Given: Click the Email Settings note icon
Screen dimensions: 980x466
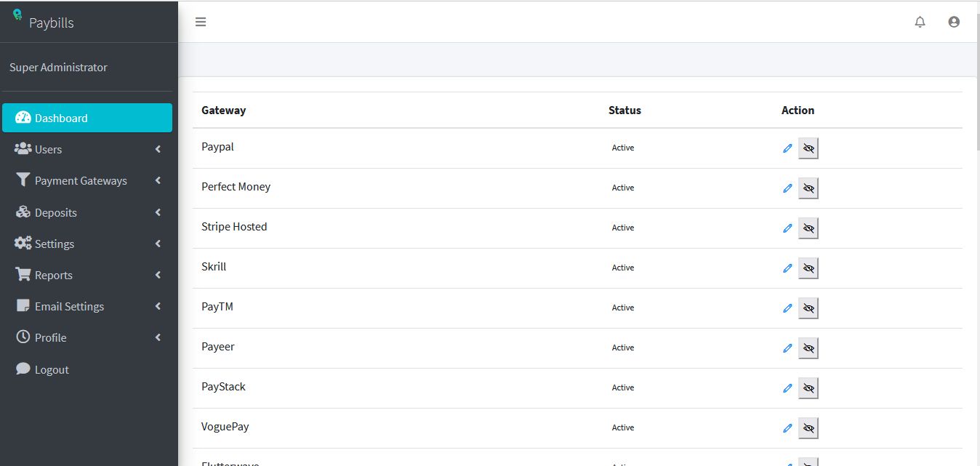Looking at the screenshot, I should (23, 306).
